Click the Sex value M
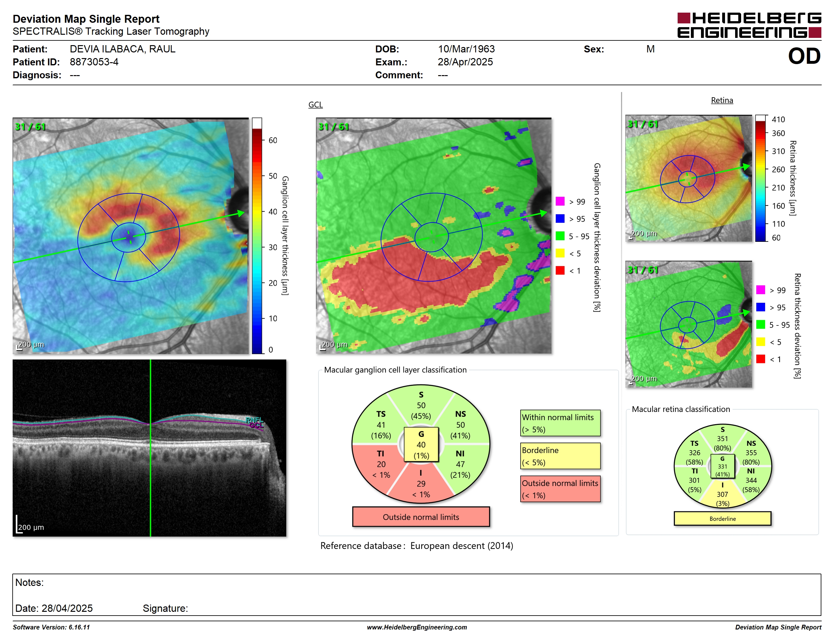 [650, 49]
